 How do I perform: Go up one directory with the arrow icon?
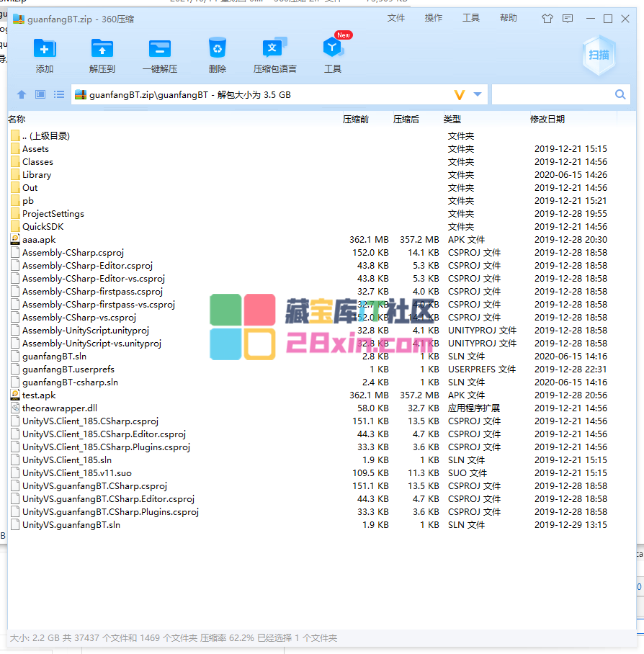pos(22,94)
